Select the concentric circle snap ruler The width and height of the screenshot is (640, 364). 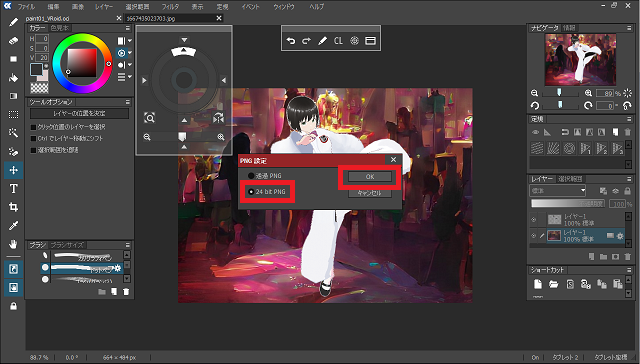(x=569, y=148)
